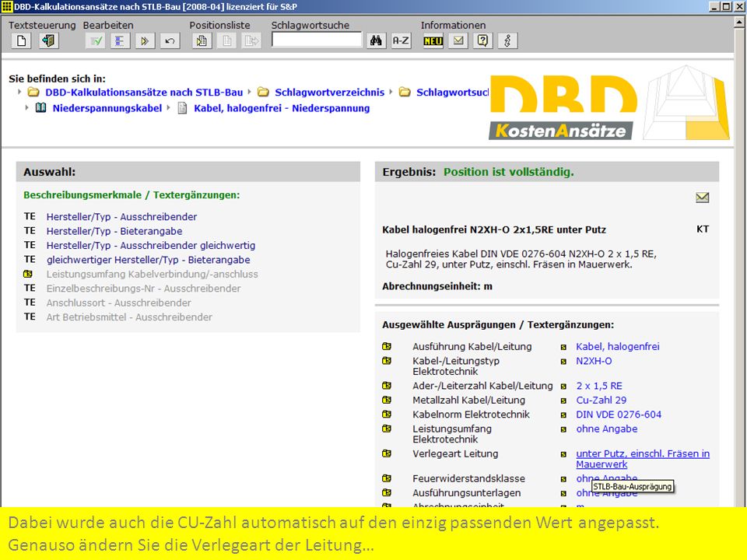This screenshot has height=560, width=747.
Task: Click the book icon before Niederspannungskabel
Action: click(x=41, y=107)
